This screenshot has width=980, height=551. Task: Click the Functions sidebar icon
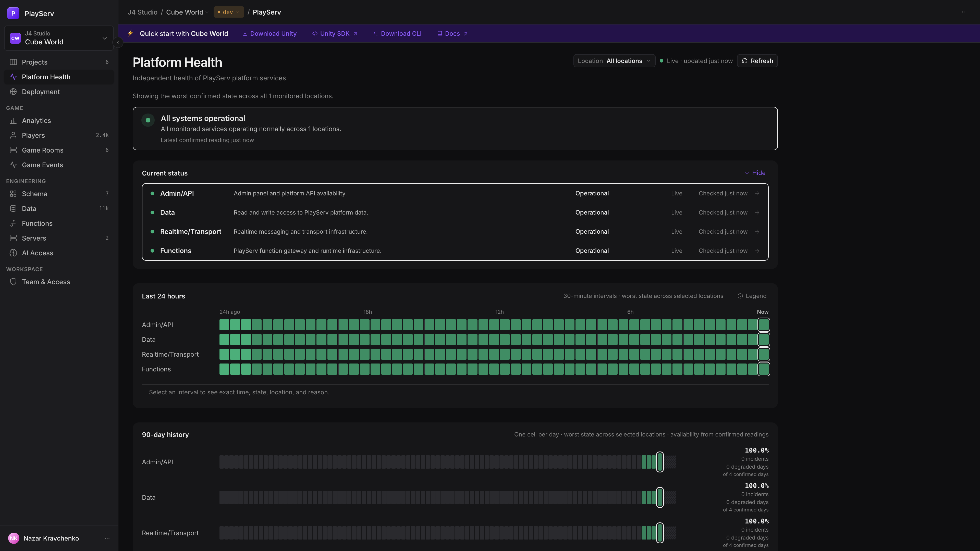coord(13,223)
